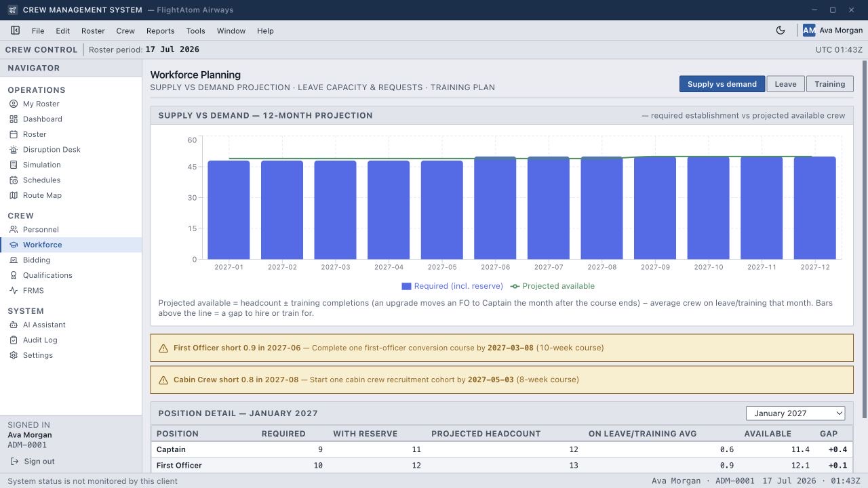Image resolution: width=868 pixels, height=488 pixels.
Task: Click the Schedules clipboard icon
Action: [14, 180]
